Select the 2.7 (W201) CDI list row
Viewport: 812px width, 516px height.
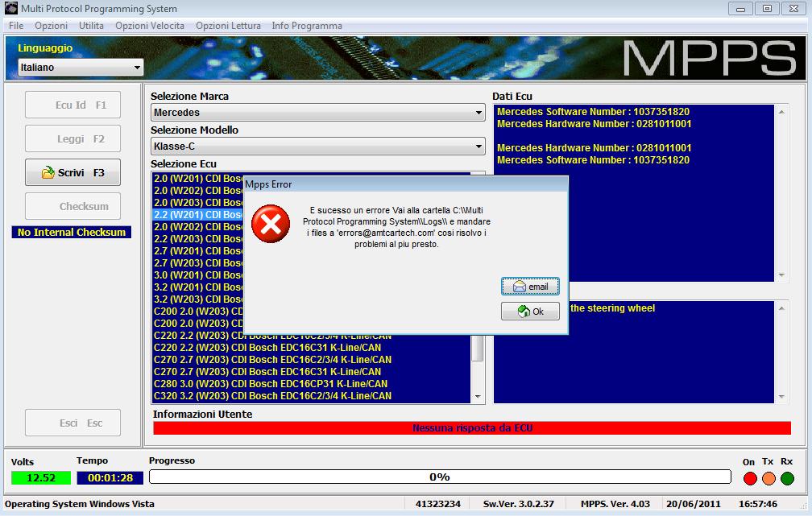(x=198, y=250)
